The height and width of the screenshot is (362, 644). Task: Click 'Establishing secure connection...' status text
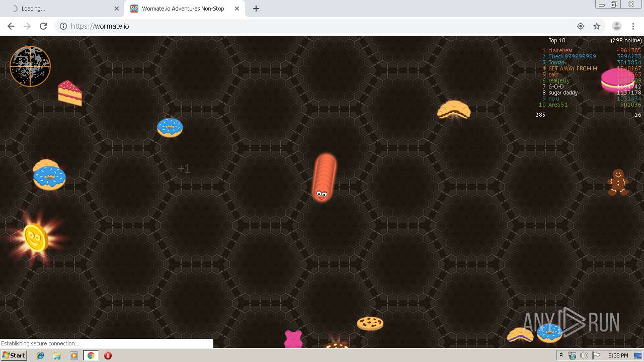tap(40, 343)
